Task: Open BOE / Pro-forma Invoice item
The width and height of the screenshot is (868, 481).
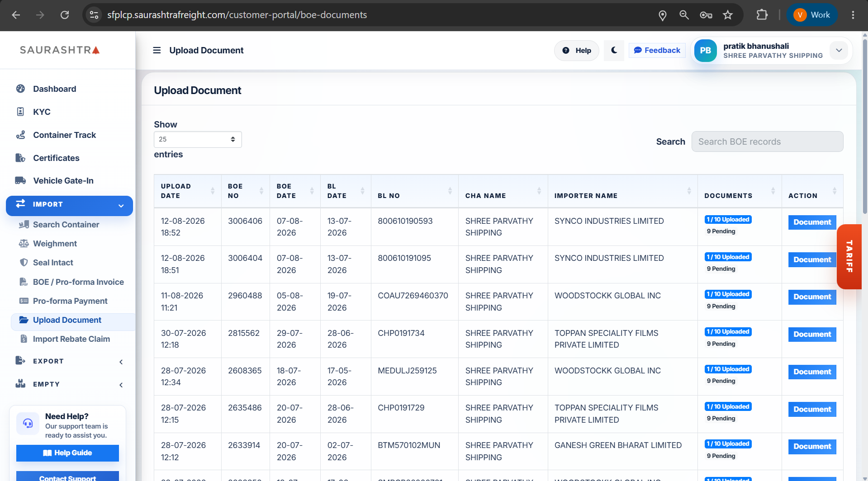Action: coord(78,282)
